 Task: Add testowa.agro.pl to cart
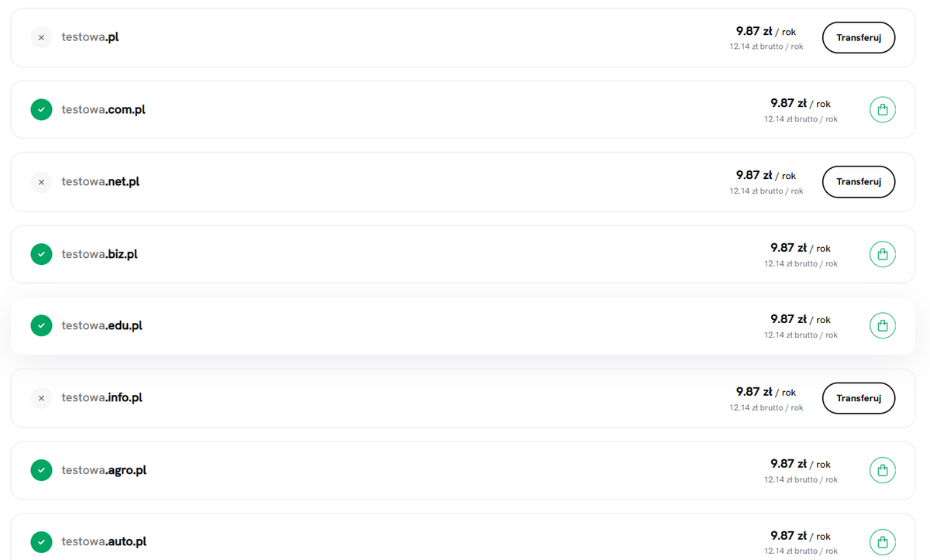click(882, 470)
